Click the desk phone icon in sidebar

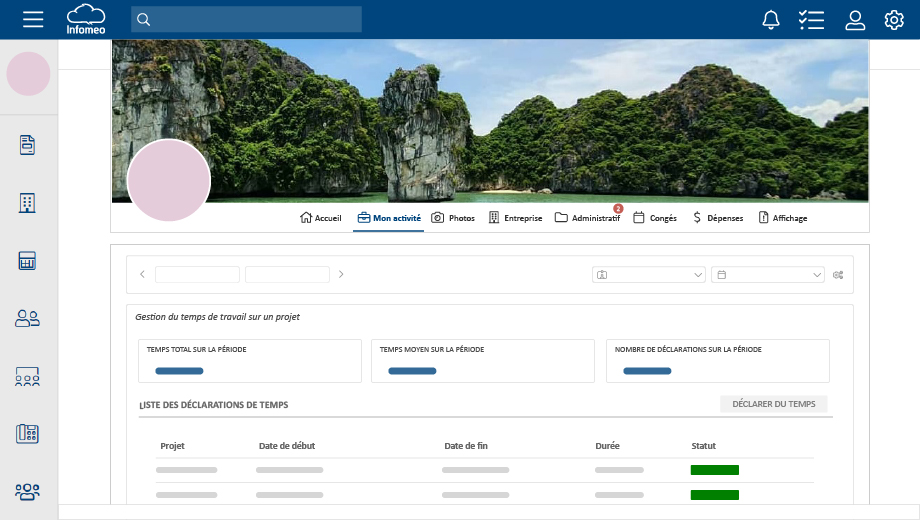(x=28, y=433)
